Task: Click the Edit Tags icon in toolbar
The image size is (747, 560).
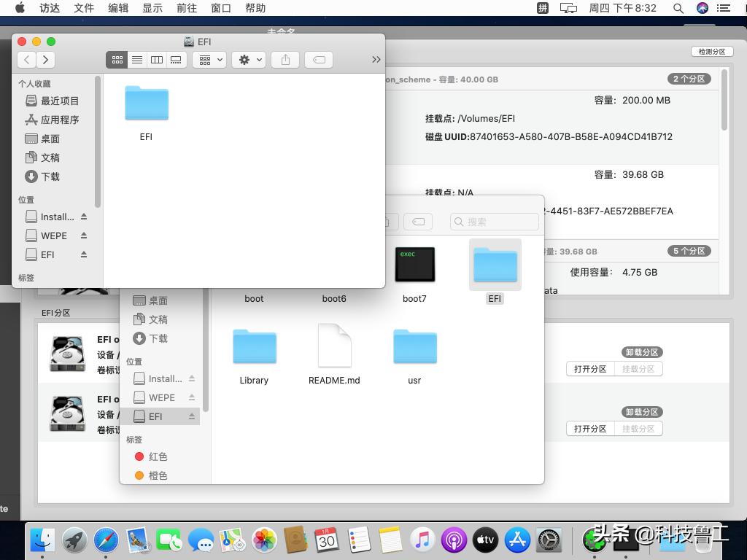Action: 319,60
